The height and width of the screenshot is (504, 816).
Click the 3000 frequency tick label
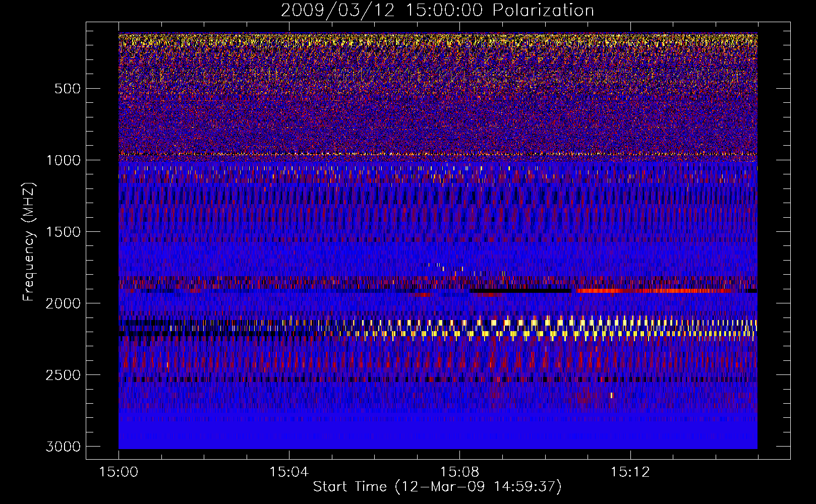[63, 447]
